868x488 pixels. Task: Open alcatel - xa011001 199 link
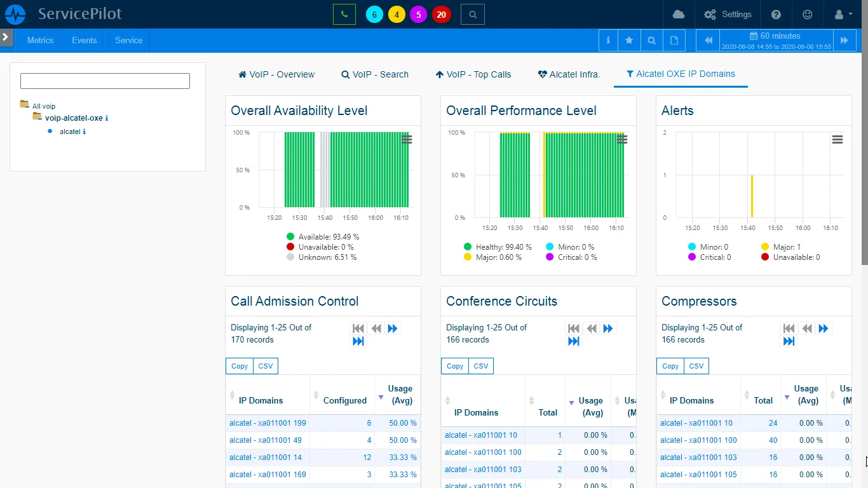(268, 423)
